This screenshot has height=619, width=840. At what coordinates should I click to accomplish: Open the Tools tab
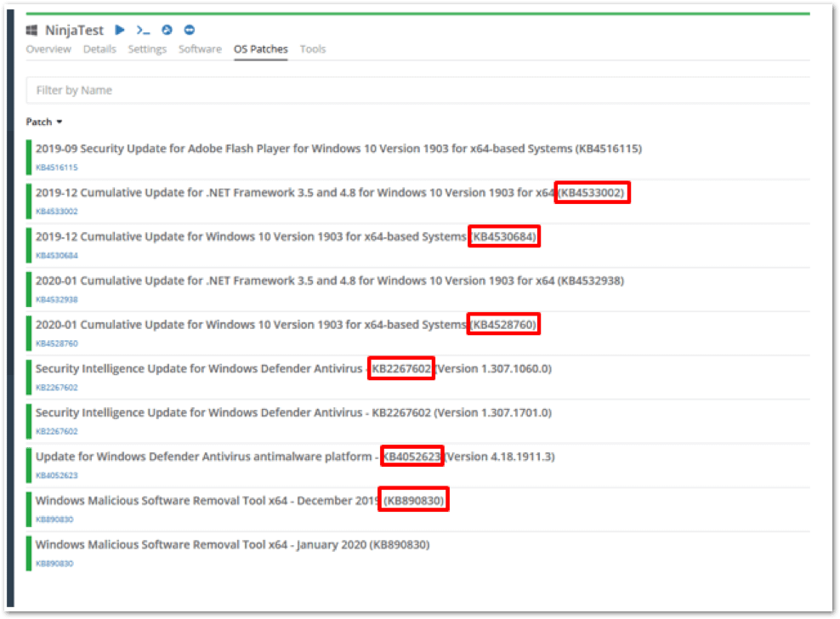pyautogui.click(x=313, y=49)
